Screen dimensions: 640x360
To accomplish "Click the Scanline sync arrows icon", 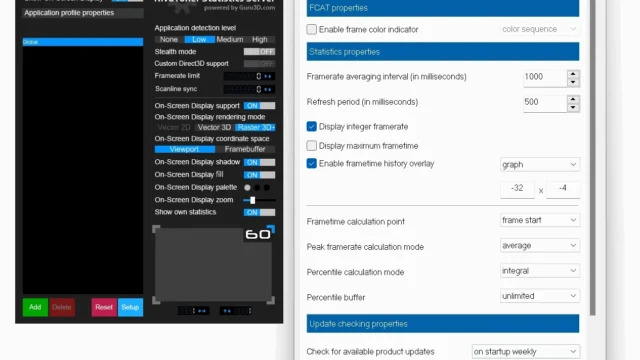I will click(x=268, y=89).
